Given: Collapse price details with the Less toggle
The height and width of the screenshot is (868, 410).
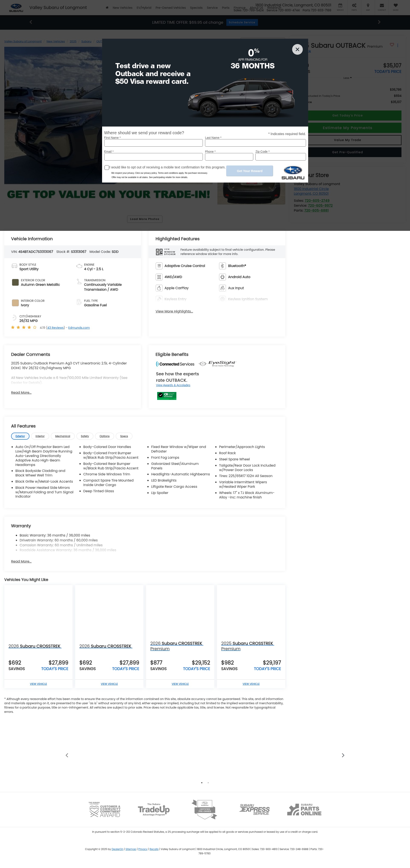Looking at the screenshot, I should click(x=347, y=78).
